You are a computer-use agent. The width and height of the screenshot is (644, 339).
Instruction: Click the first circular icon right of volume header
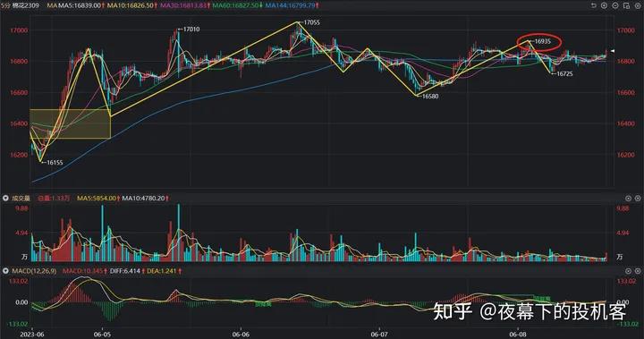coord(628,198)
